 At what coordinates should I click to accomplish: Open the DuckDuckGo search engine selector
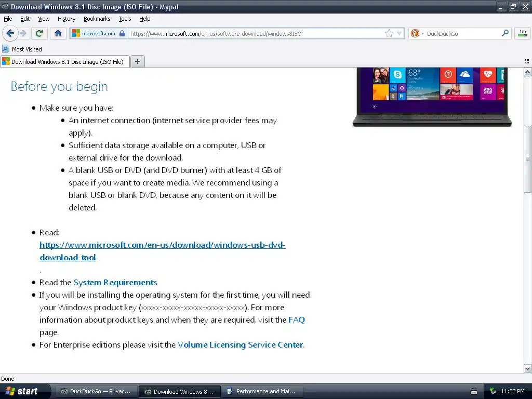click(x=417, y=33)
